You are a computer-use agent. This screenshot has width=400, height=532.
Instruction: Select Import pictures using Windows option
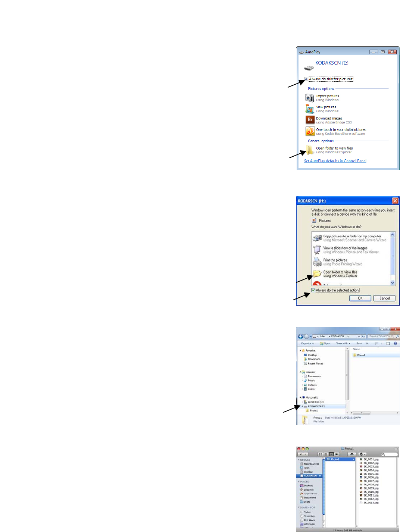323,98
